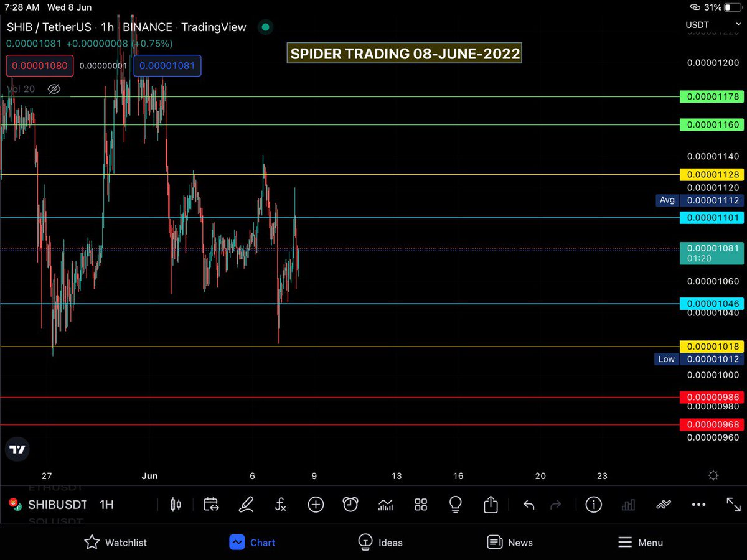Open the symbol info icon
This screenshot has height=560, width=747.
(593, 505)
